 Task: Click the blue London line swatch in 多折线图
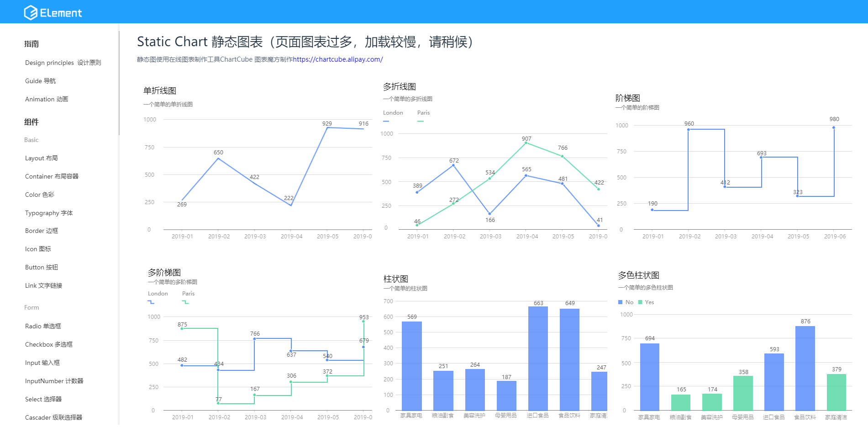point(386,121)
